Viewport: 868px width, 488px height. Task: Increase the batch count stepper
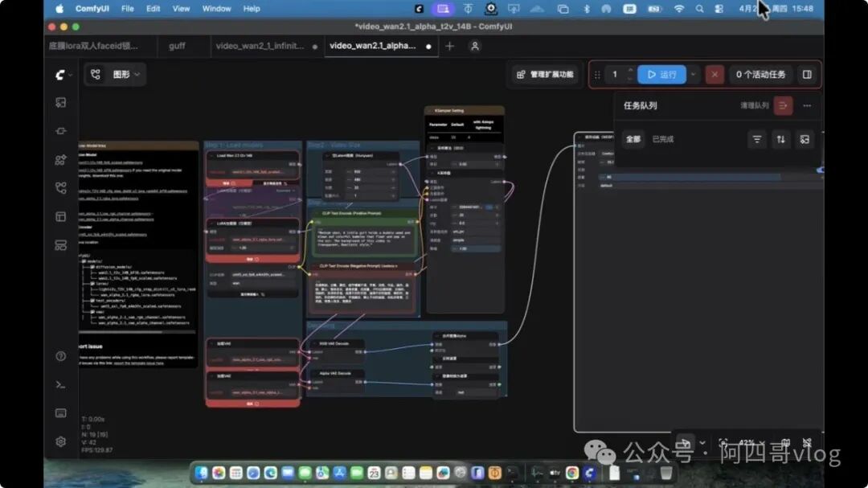coord(630,70)
